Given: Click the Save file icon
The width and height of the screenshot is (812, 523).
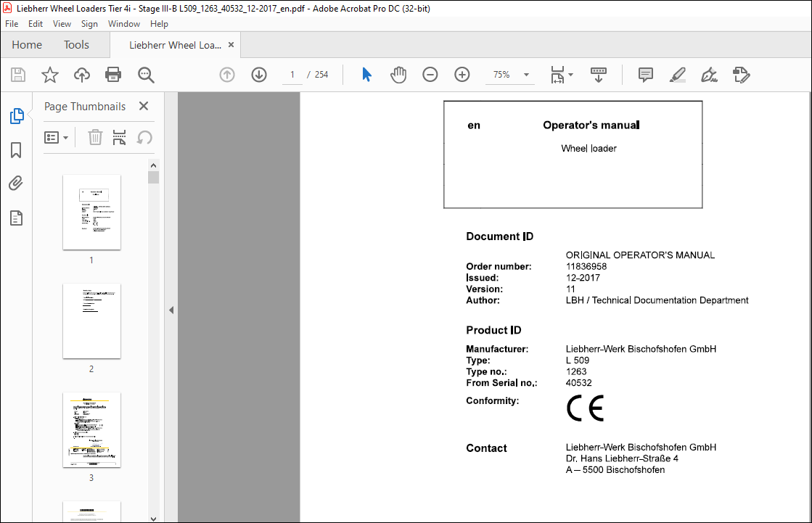Looking at the screenshot, I should tap(18, 75).
